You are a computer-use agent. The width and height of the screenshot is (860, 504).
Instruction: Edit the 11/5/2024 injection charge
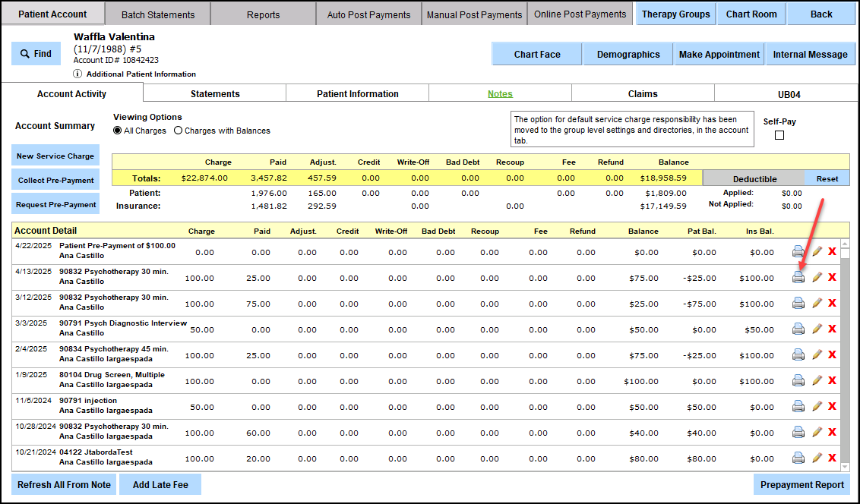point(817,406)
